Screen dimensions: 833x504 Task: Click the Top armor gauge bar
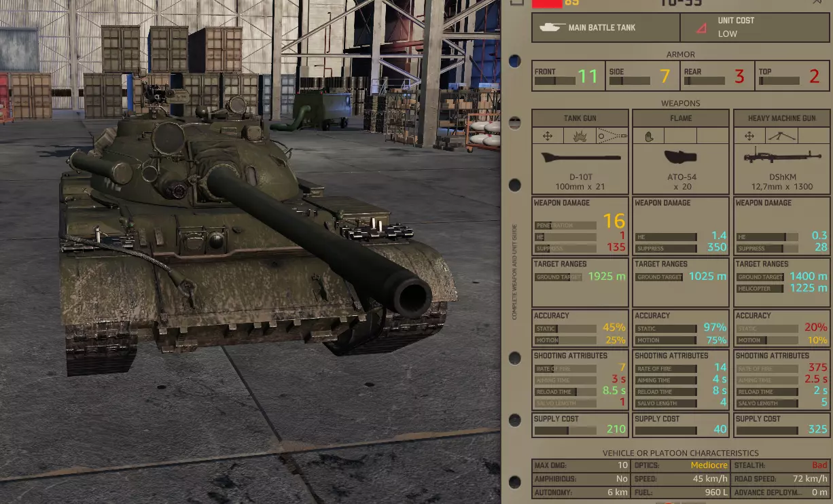point(779,82)
